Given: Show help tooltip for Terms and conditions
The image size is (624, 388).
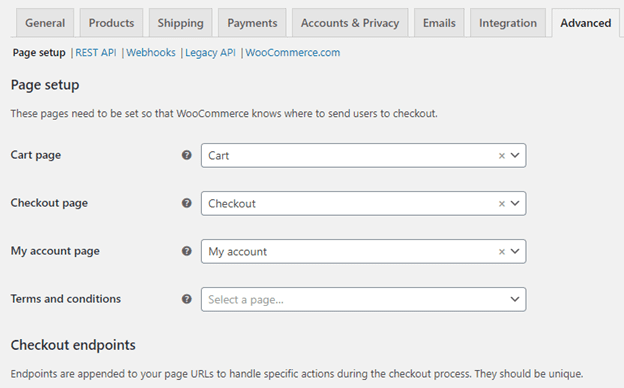Looking at the screenshot, I should point(187,299).
